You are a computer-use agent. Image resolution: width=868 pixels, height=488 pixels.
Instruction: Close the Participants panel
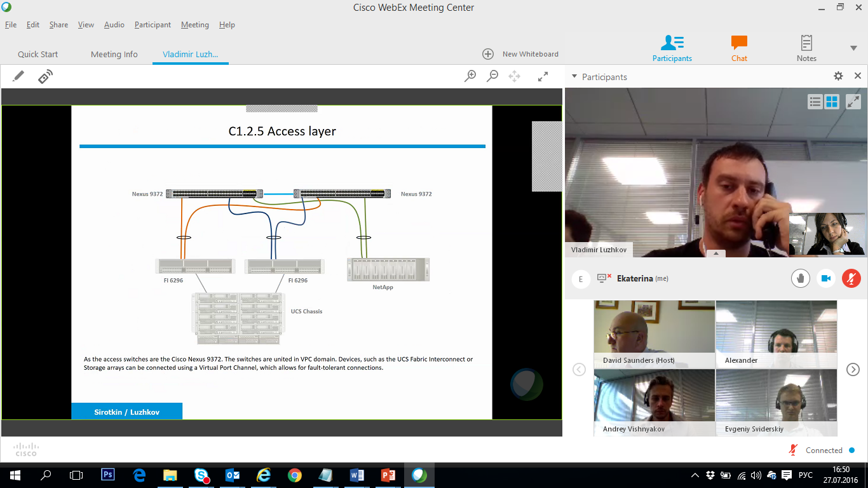858,76
